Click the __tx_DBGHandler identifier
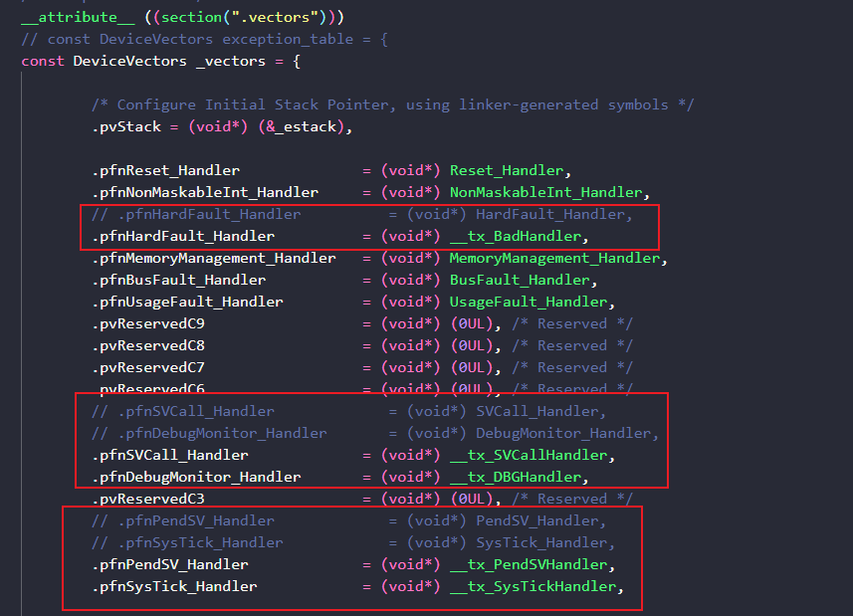The width and height of the screenshot is (853, 616). coord(516,477)
